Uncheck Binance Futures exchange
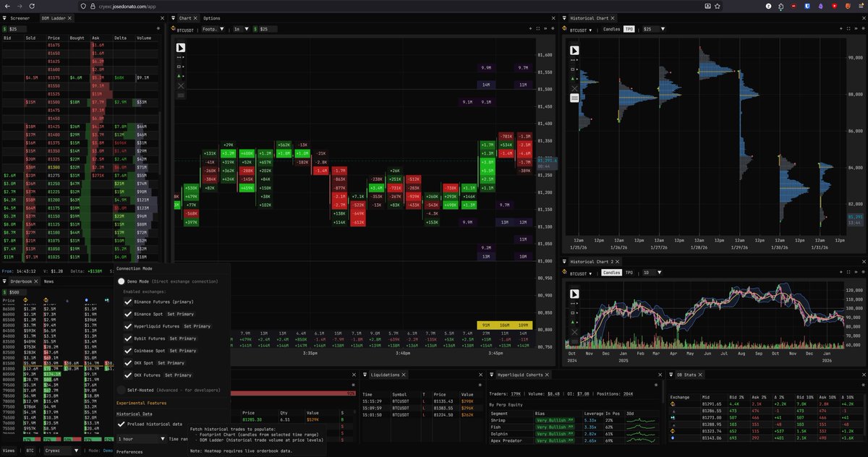Image resolution: width=868 pixels, height=457 pixels. 128,302
